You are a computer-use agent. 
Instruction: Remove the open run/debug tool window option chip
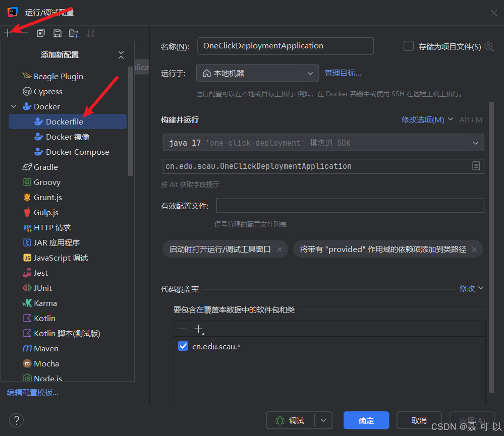[x=279, y=250]
